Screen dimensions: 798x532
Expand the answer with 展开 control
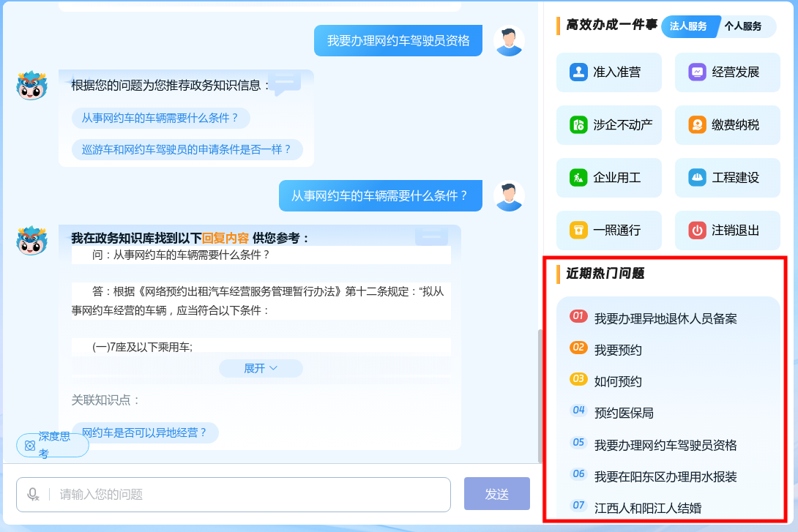click(x=261, y=368)
